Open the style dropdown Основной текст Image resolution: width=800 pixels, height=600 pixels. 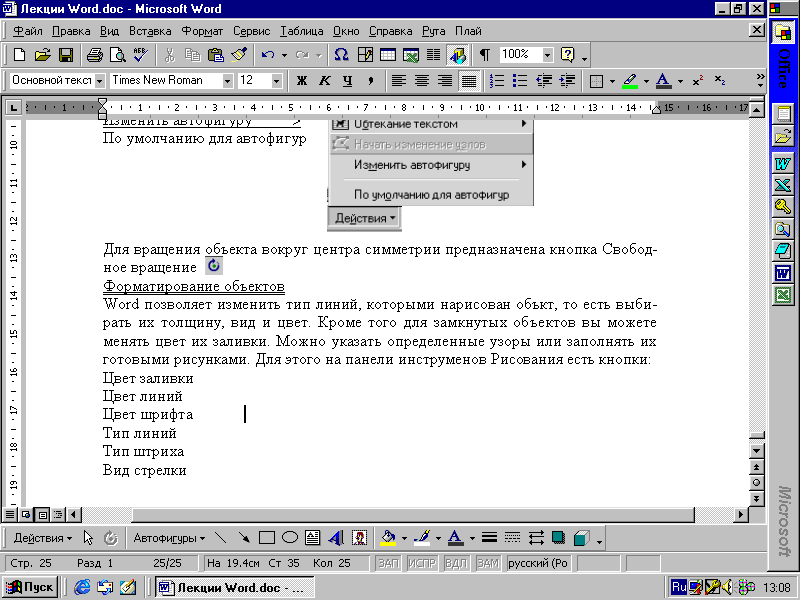[100, 81]
